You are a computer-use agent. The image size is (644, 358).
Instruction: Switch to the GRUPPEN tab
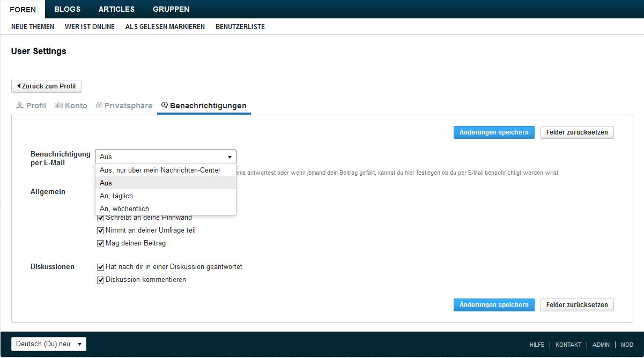171,9
